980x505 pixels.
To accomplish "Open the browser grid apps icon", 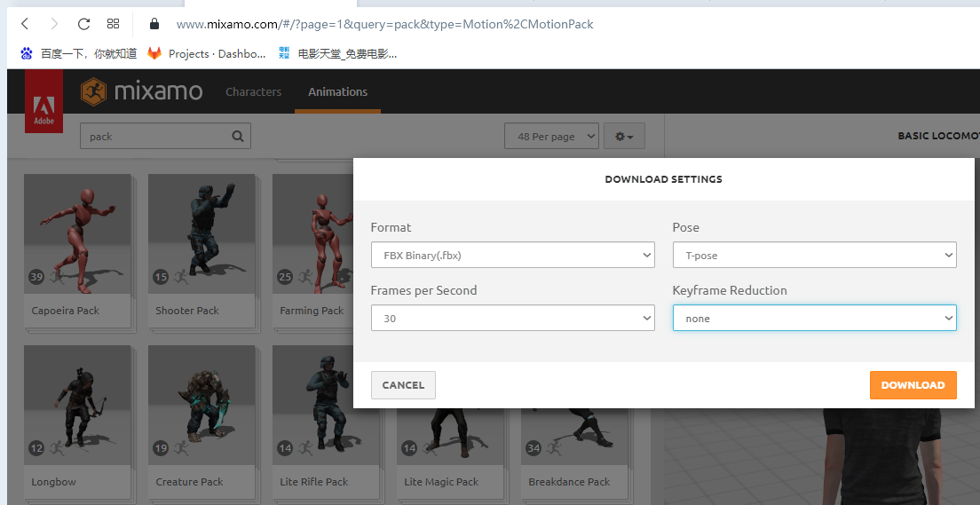I will pos(113,24).
